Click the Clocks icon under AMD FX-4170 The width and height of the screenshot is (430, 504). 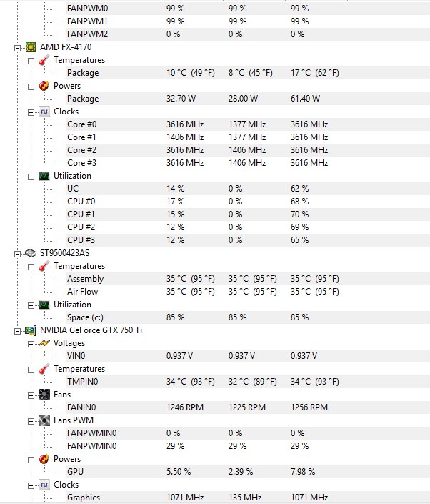pyautogui.click(x=44, y=112)
